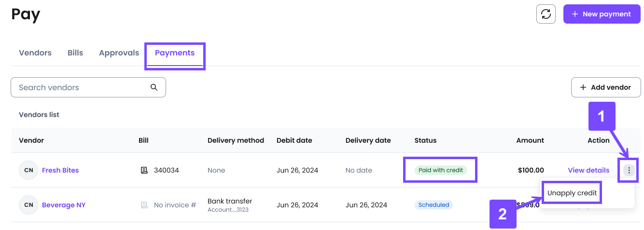Select Unapply credit from the menu
The image size is (644, 230).
572,193
